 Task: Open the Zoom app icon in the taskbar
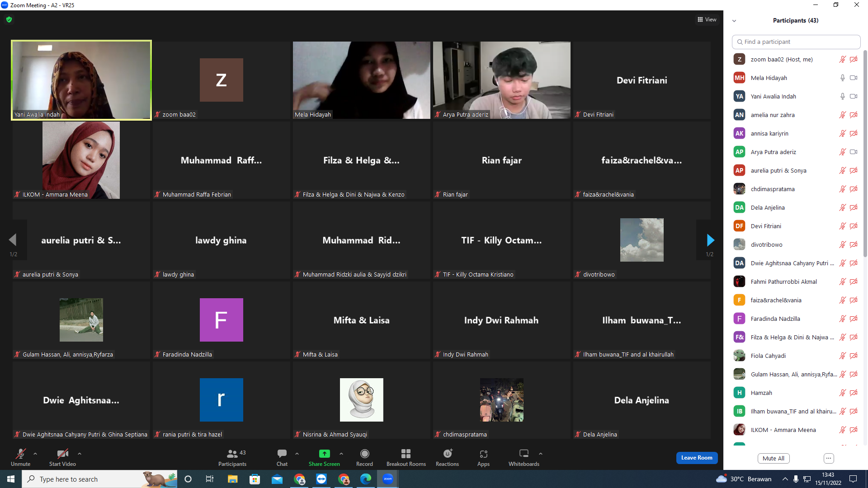[388, 479]
